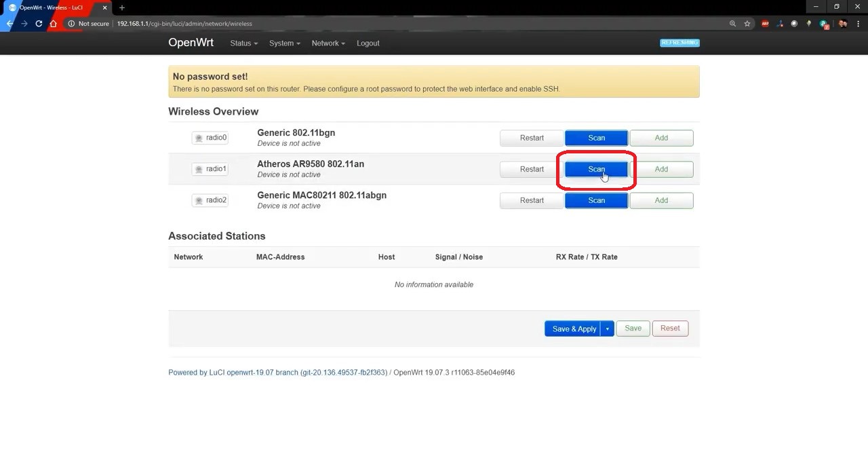Minimize the Chrome window

click(814, 7)
